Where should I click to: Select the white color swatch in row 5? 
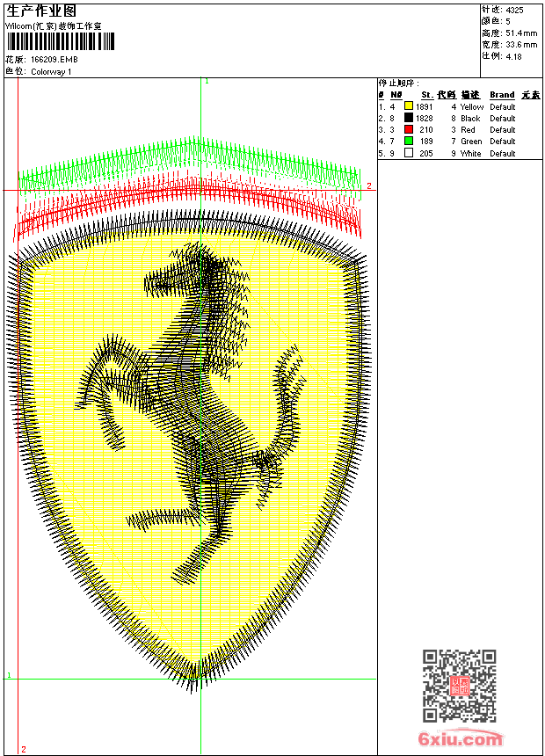click(409, 153)
